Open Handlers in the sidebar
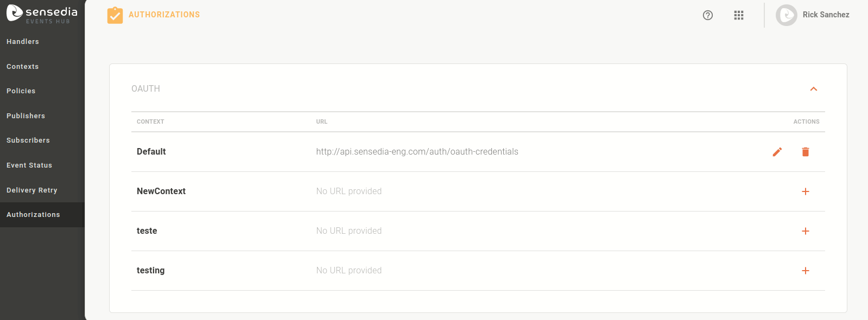Screen dimensions: 868x320 tap(42, 42)
